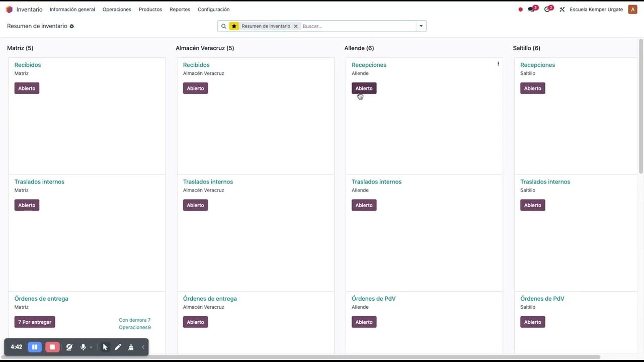Open Traslados internos for Almacén Veracruz
The image size is (644, 362).
coord(208,182)
